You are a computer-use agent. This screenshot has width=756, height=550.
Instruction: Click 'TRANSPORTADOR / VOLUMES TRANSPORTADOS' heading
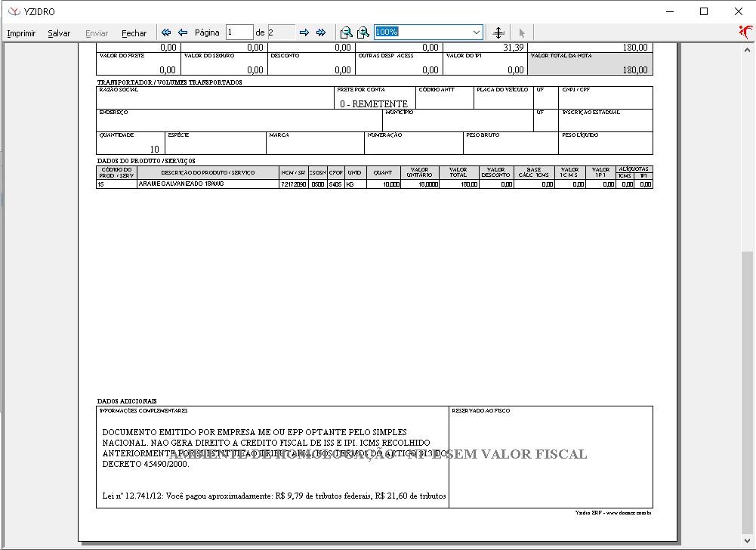pyautogui.click(x=170, y=82)
